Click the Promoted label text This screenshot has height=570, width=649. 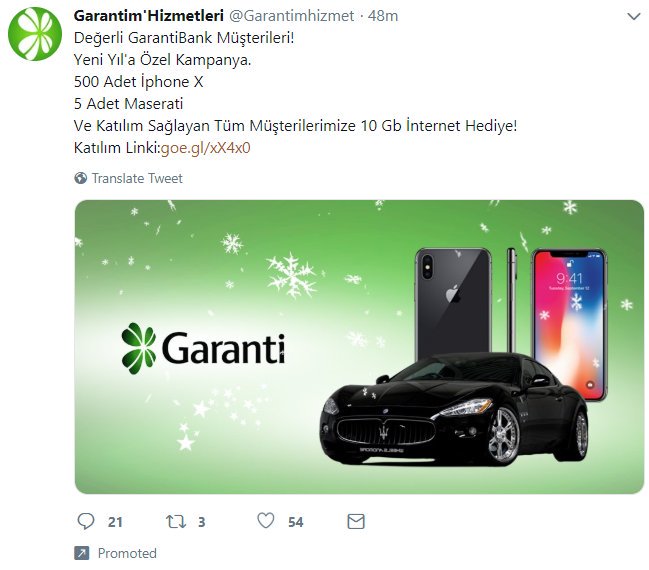click(127, 553)
